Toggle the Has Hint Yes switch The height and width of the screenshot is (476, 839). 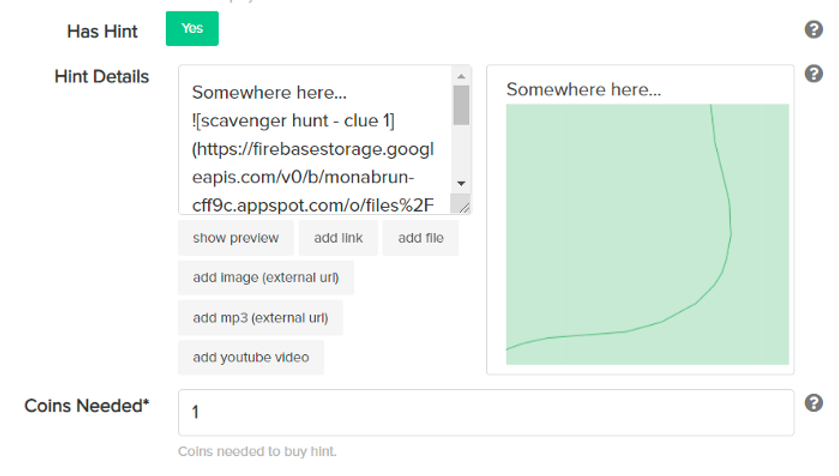pos(192,28)
